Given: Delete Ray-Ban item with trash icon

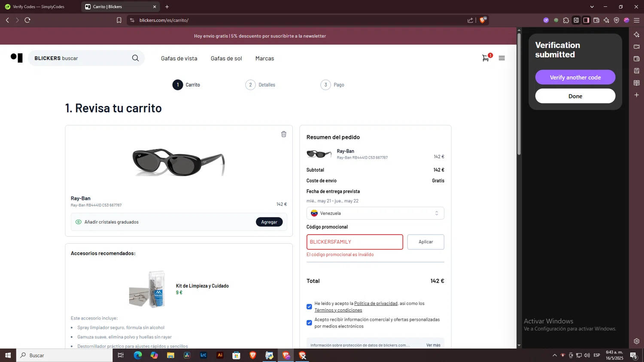Looking at the screenshot, I should click(283, 134).
